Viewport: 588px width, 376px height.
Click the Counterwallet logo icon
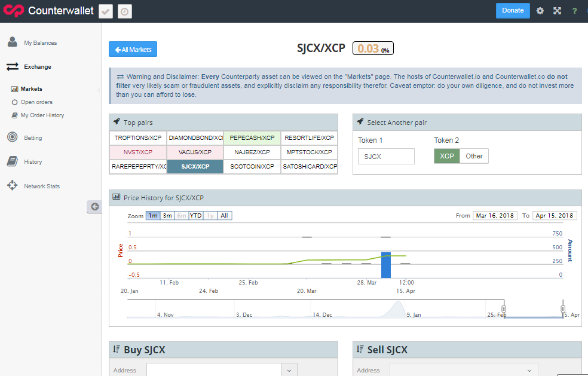pos(14,11)
